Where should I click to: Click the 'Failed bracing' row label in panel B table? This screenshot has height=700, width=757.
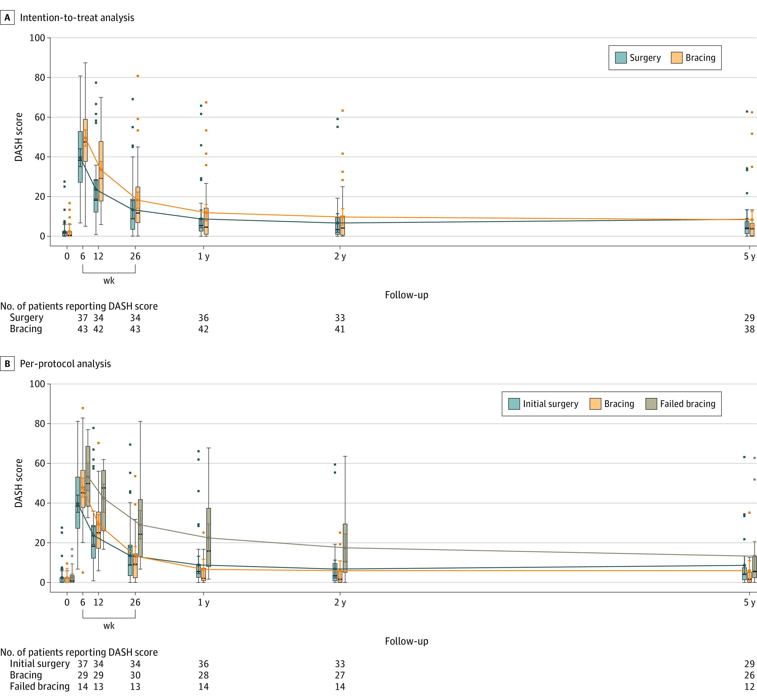point(40,686)
